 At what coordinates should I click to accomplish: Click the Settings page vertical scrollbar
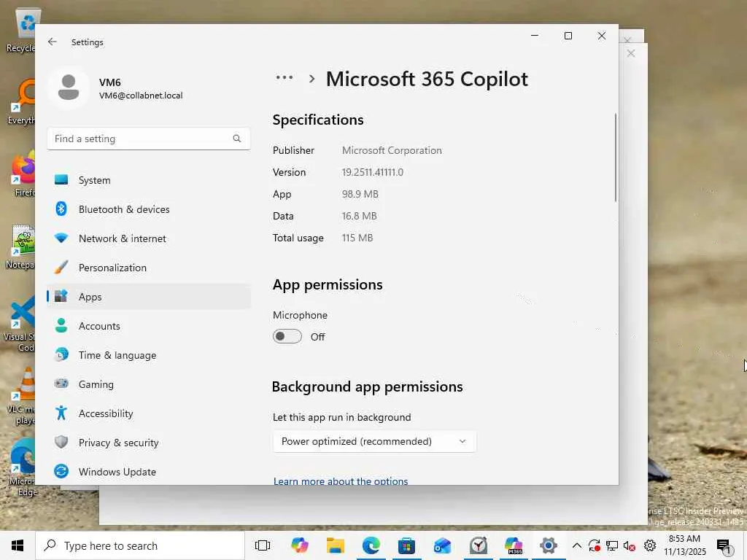tap(616, 157)
